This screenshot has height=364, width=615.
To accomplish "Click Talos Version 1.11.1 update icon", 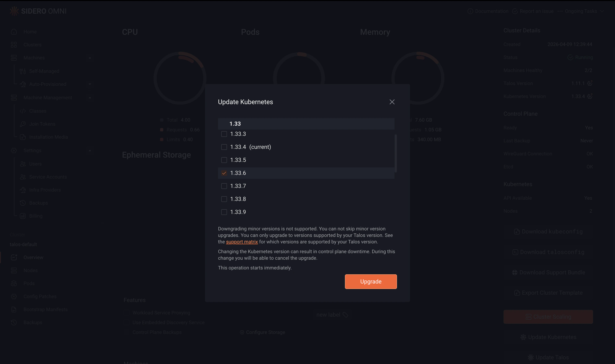I will click(x=590, y=83).
